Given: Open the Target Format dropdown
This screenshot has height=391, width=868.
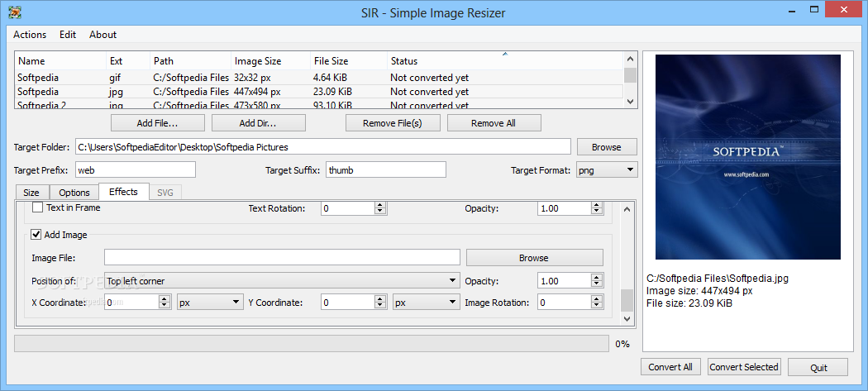Looking at the screenshot, I should point(607,170).
